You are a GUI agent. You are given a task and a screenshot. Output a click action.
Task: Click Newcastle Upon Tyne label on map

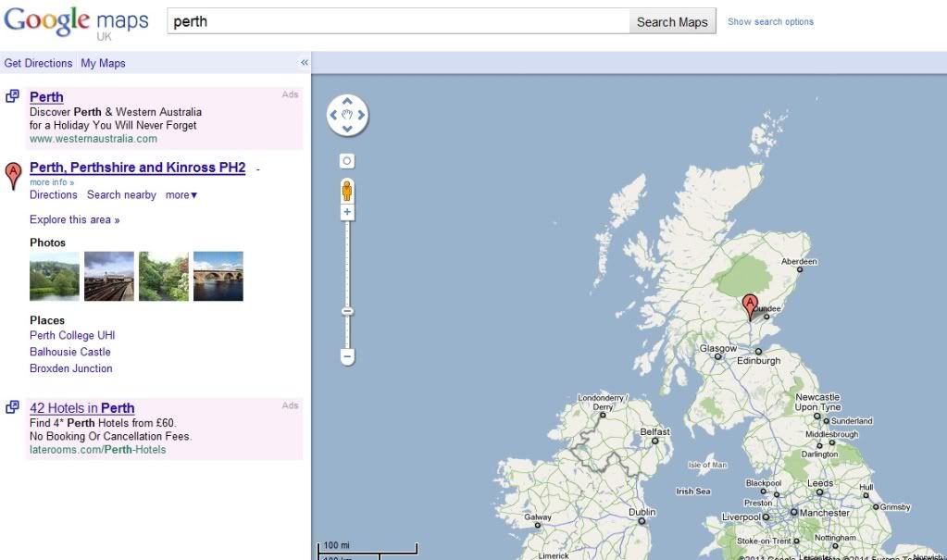817,403
